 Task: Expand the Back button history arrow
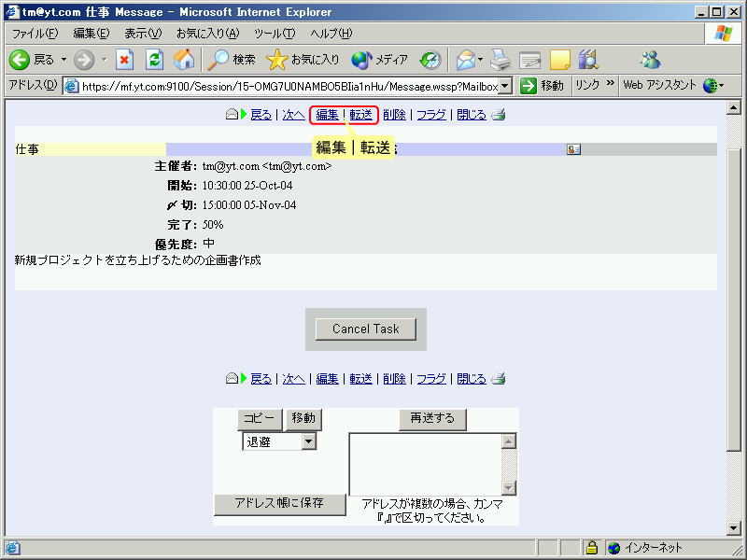pyautogui.click(x=65, y=60)
